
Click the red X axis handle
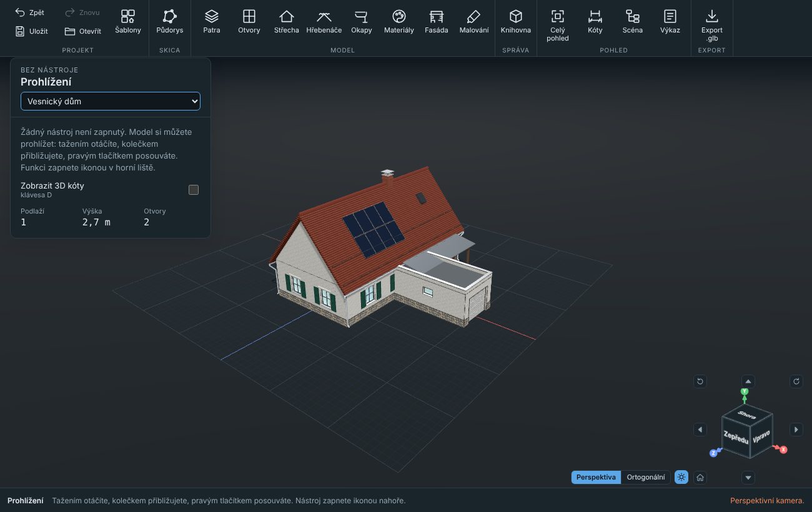pos(783,450)
